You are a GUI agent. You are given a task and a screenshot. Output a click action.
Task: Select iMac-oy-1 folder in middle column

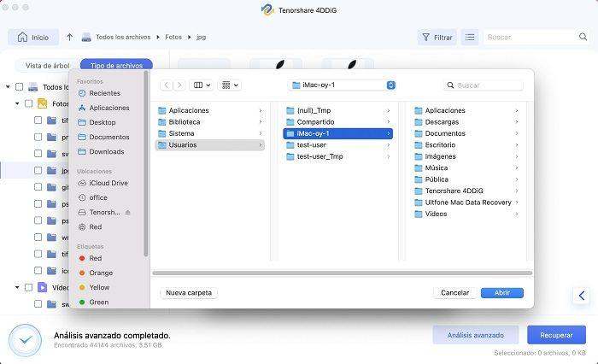click(338, 133)
